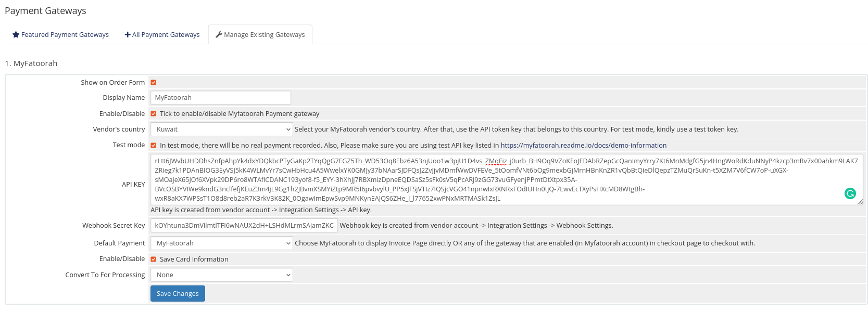Open the Vendor's country dropdown

(222, 129)
